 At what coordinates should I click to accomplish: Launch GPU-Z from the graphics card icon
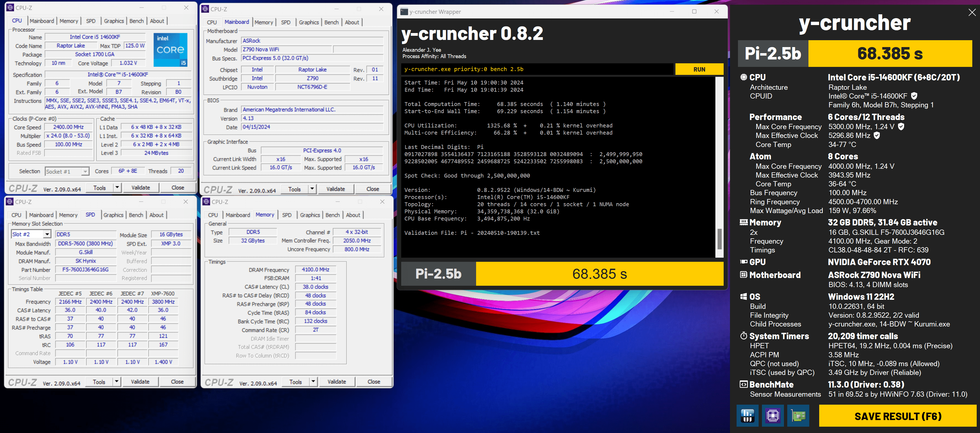pyautogui.click(x=798, y=415)
